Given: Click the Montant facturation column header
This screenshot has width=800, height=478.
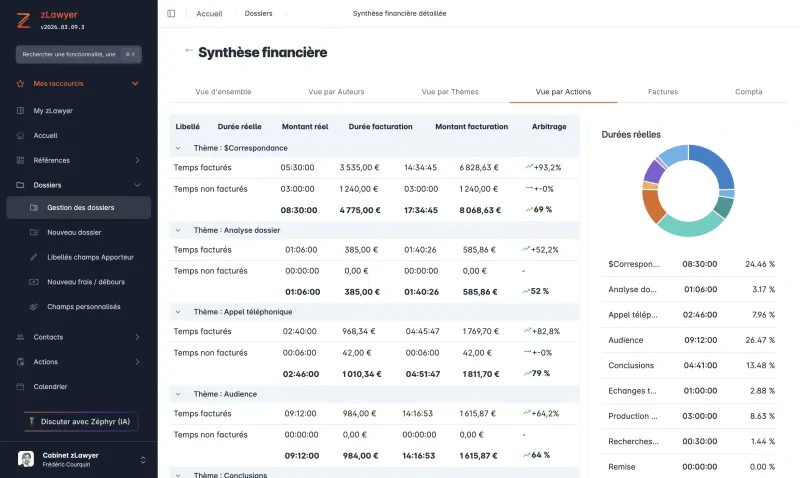Looking at the screenshot, I should (471, 127).
